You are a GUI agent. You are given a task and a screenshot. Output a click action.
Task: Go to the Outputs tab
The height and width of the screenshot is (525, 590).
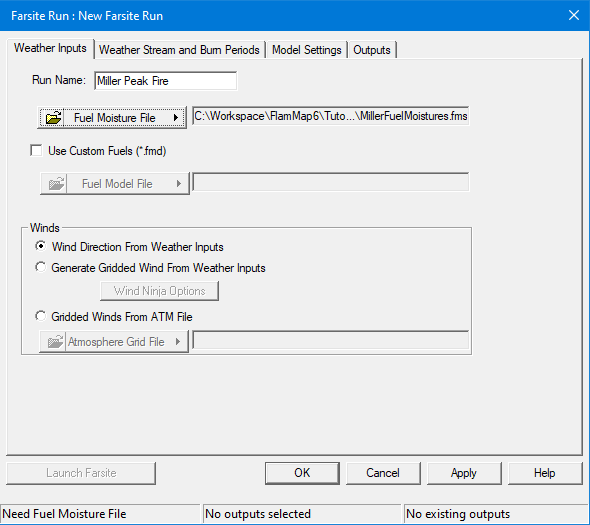(x=372, y=50)
